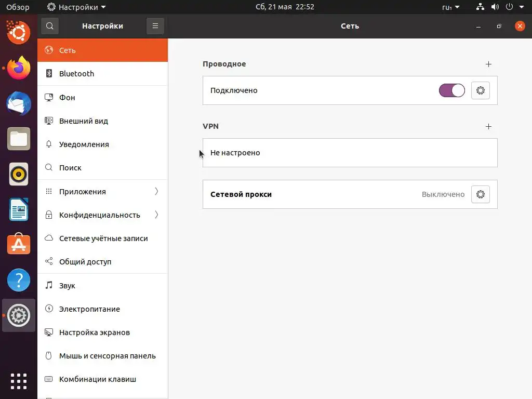532x399 pixels.
Task: Open the system menu arrow in top bar
Action: pyautogui.click(x=522, y=7)
